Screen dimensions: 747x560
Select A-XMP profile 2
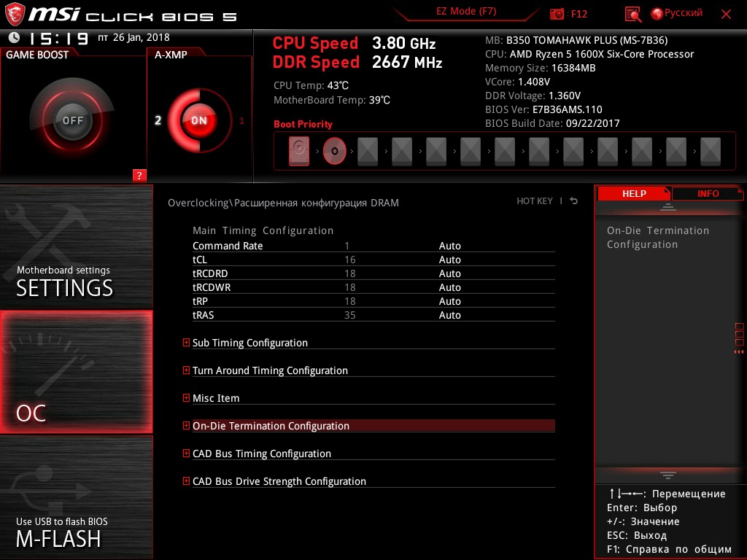[158, 120]
